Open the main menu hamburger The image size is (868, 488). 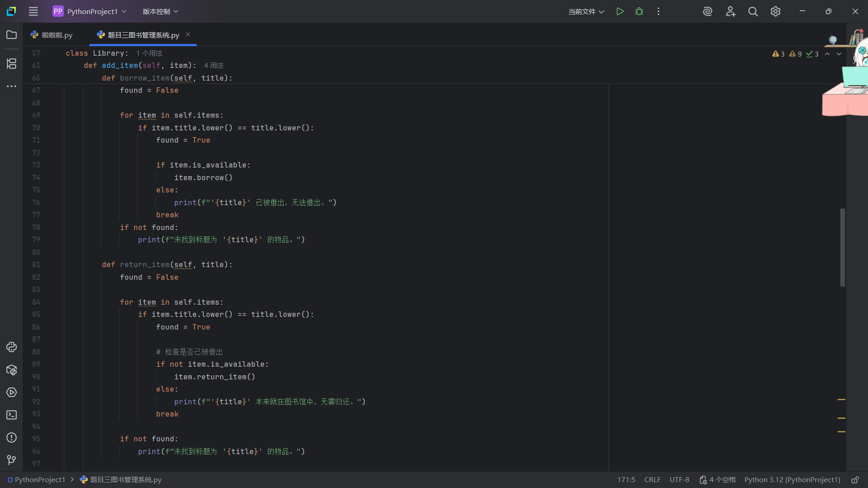tap(33, 11)
